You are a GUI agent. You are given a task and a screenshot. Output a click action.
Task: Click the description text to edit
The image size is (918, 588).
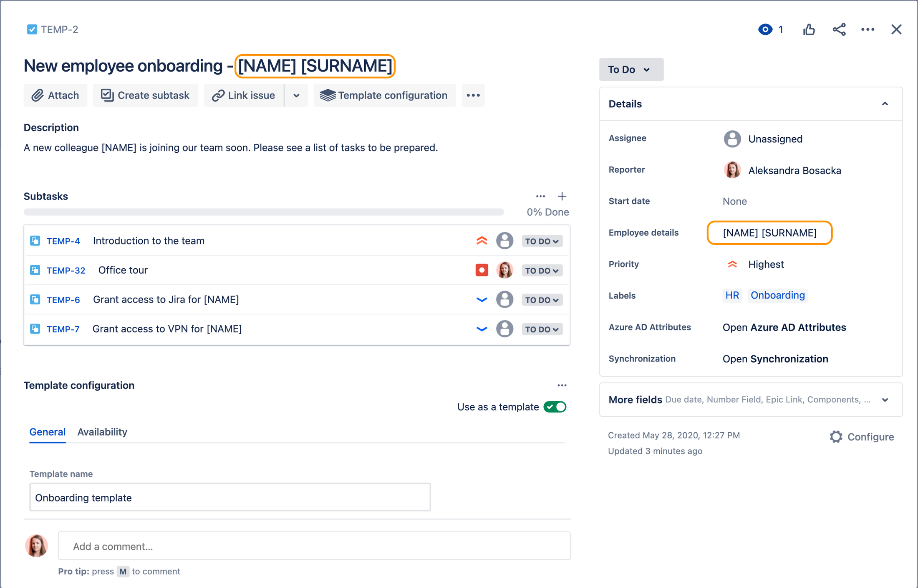[231, 147]
